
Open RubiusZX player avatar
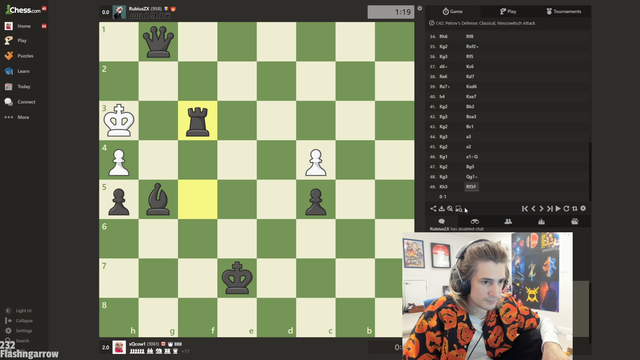[x=119, y=12]
